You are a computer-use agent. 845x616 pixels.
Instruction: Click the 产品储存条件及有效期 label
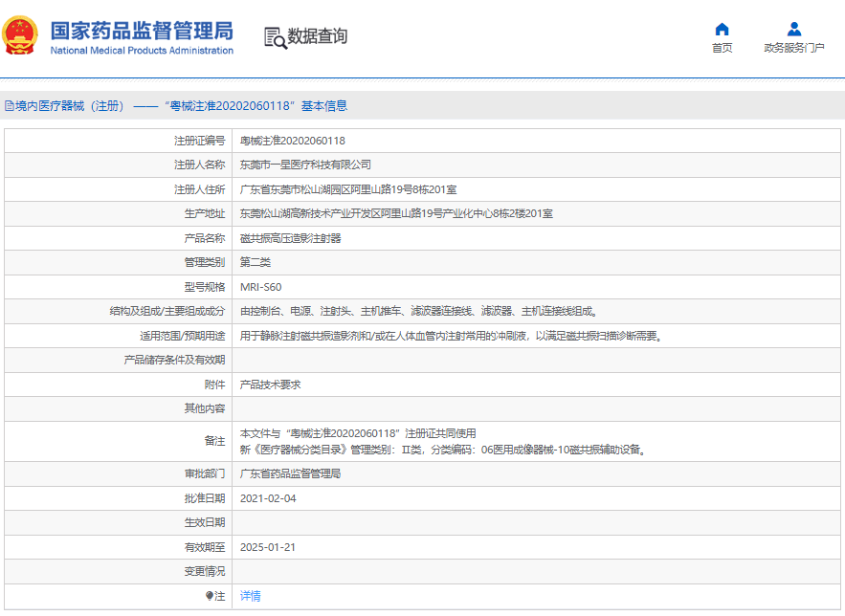click(x=174, y=360)
